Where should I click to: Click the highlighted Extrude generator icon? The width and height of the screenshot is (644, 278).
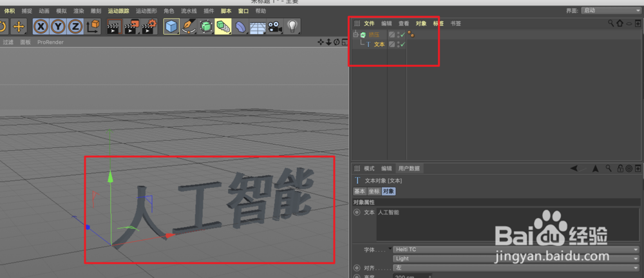click(223, 26)
